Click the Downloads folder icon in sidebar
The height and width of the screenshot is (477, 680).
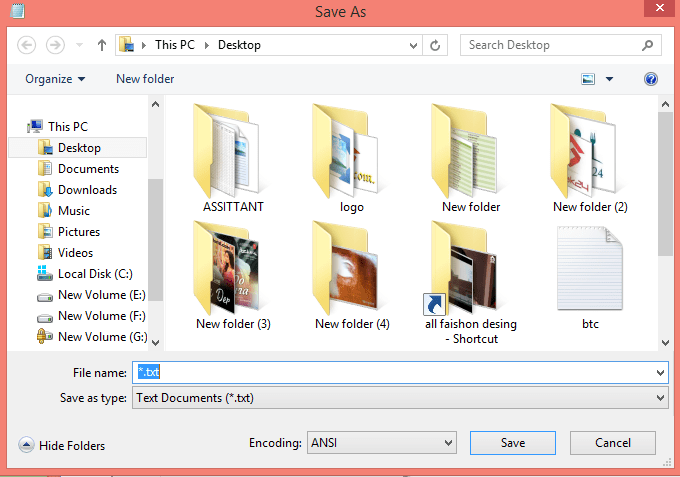pos(45,189)
